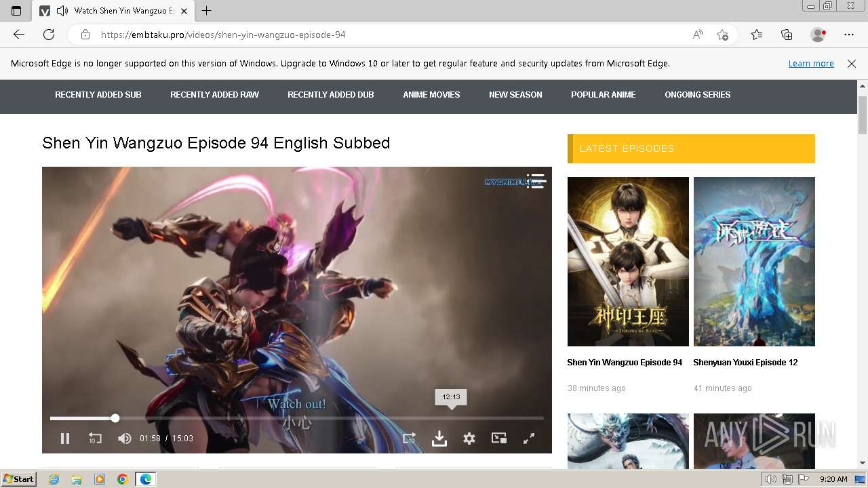Open system tray volume control
Image resolution: width=868 pixels, height=488 pixels.
(x=771, y=479)
